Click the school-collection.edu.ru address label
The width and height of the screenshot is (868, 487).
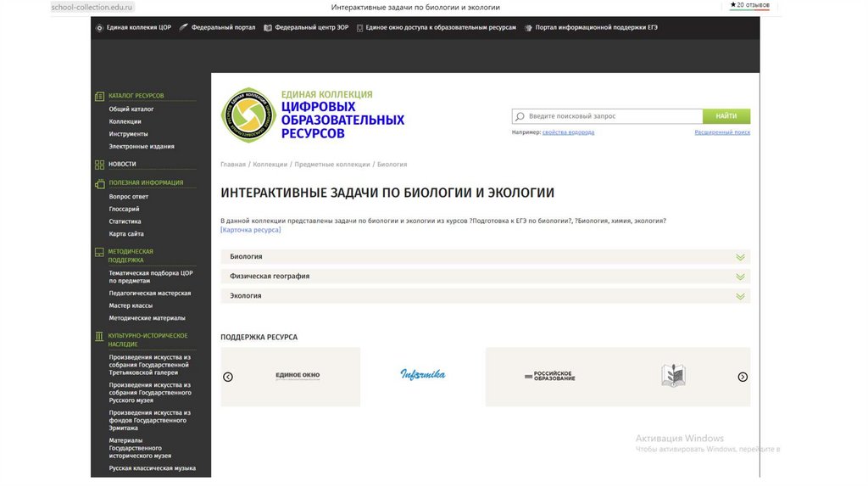coord(92,7)
